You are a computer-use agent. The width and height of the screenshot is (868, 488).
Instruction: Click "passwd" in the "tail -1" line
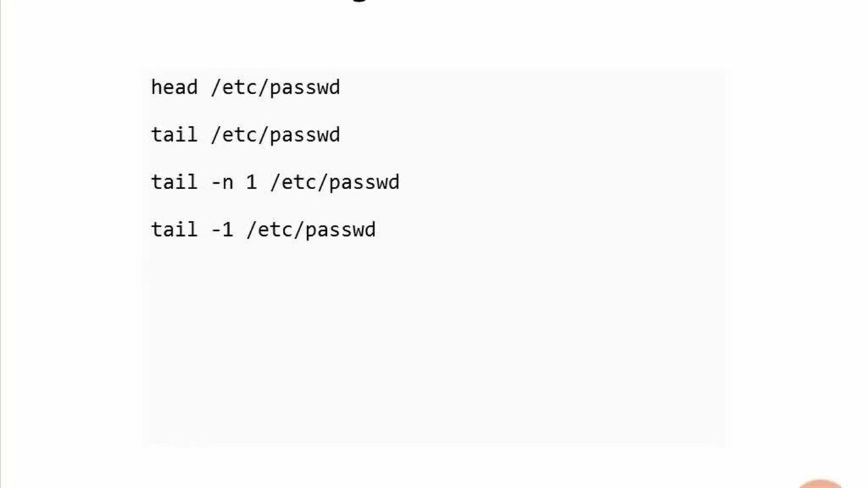(x=340, y=231)
